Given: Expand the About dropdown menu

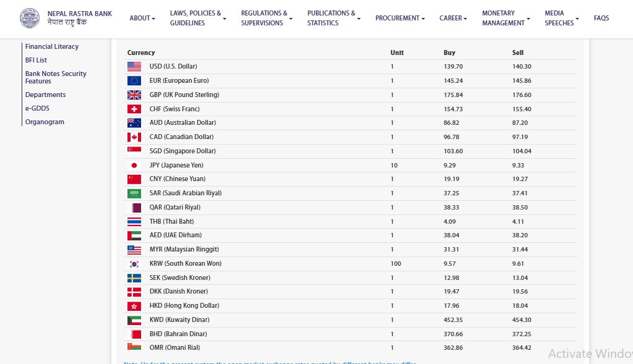Looking at the screenshot, I should click(142, 19).
